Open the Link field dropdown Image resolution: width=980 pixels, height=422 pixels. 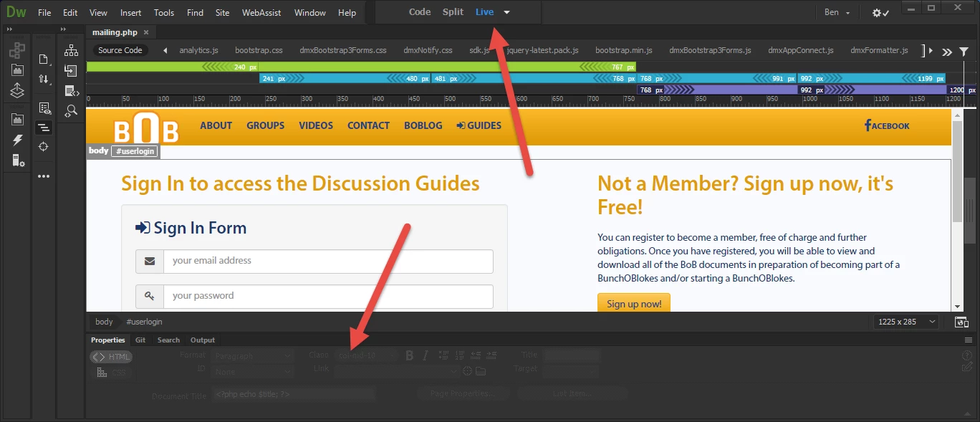point(397,370)
